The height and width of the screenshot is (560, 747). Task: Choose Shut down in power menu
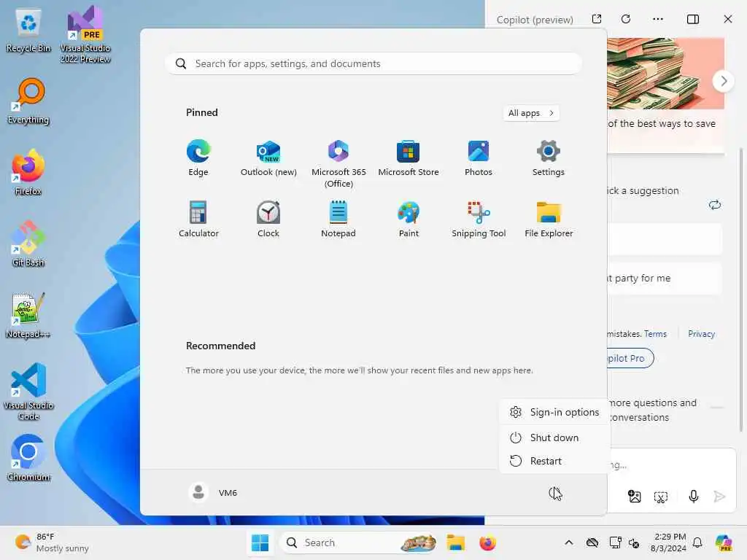coord(554,437)
